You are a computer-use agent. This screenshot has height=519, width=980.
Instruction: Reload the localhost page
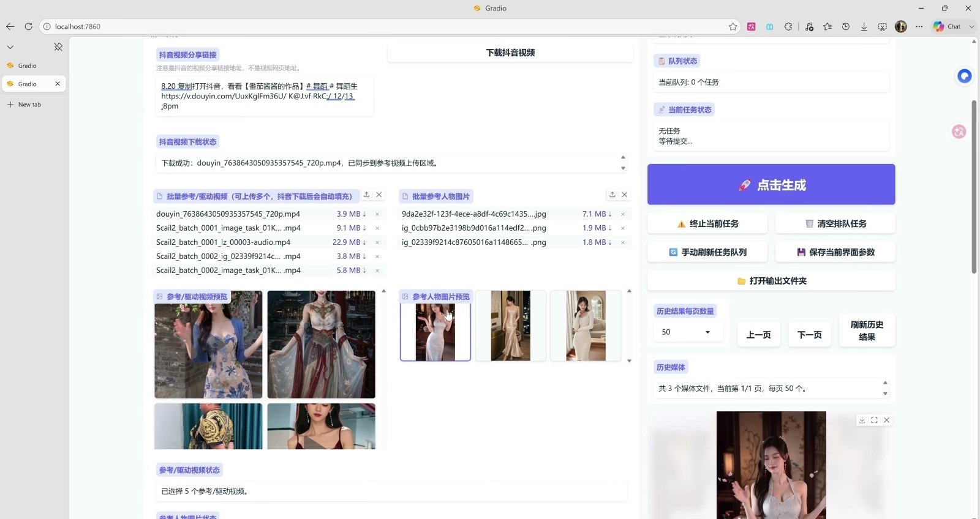[x=28, y=26]
